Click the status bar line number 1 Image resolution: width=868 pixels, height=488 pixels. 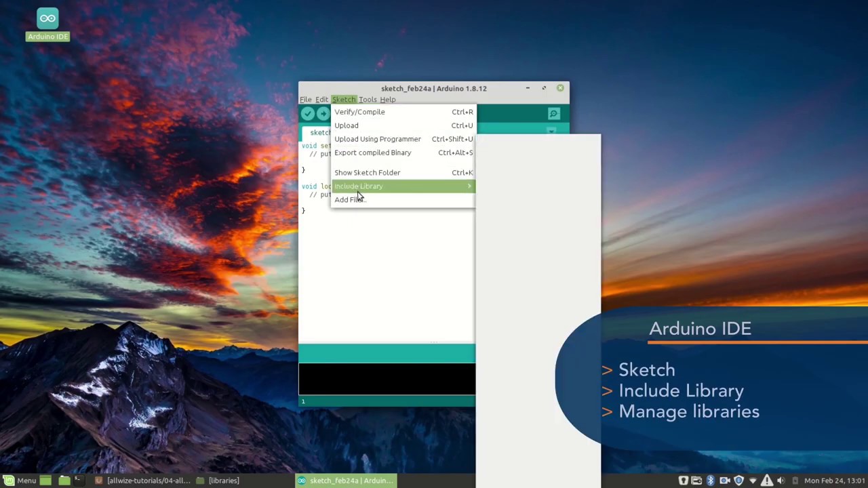point(303,402)
